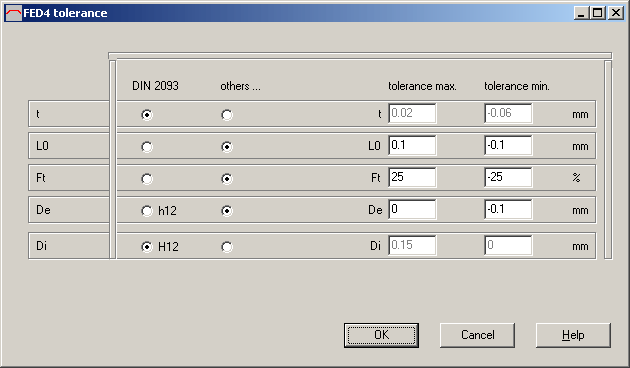Click the 'Ft' row label at left
Image resolution: width=630 pixels, height=368 pixels.
(41, 178)
